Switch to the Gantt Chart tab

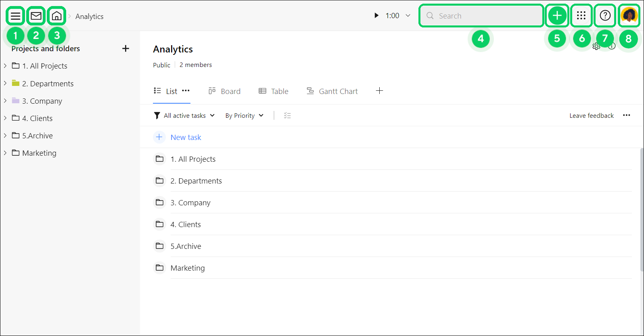coord(332,91)
